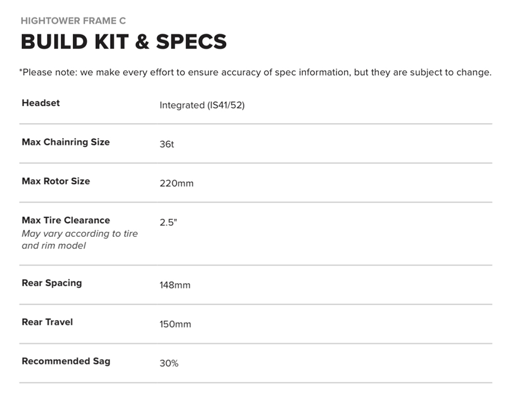
Task: Click the 30% recommended sag value
Action: tap(169, 364)
